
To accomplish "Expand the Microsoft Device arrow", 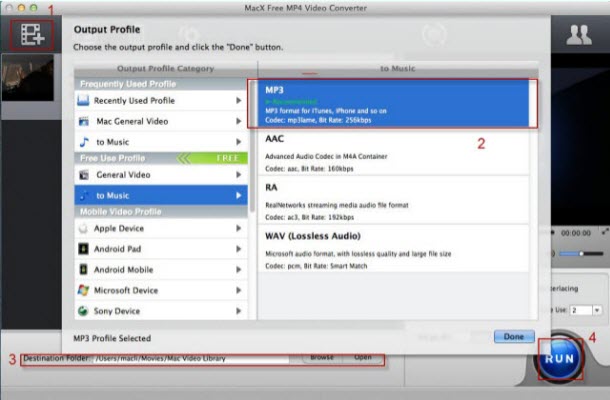I will [238, 290].
